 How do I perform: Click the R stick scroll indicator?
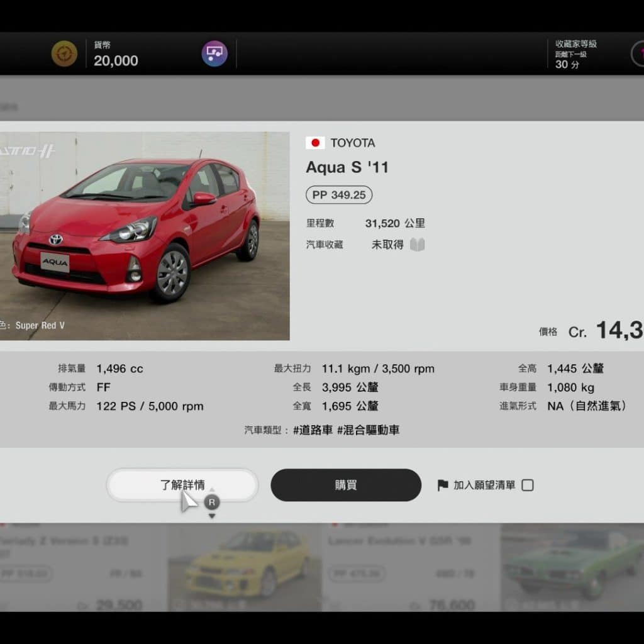click(x=212, y=502)
